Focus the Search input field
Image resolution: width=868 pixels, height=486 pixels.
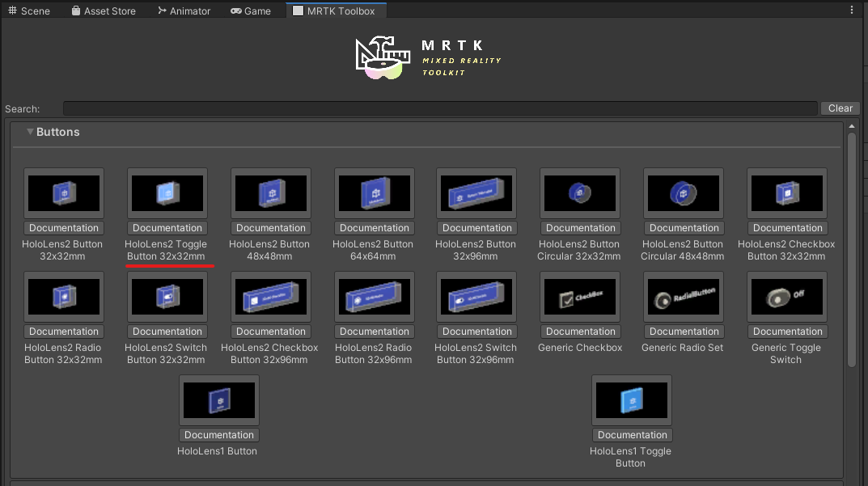coord(440,108)
